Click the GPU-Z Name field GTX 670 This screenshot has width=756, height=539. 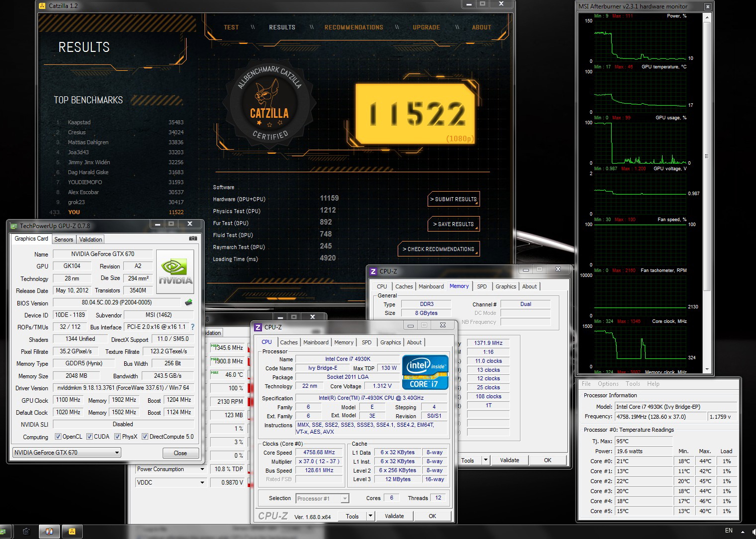(102, 254)
